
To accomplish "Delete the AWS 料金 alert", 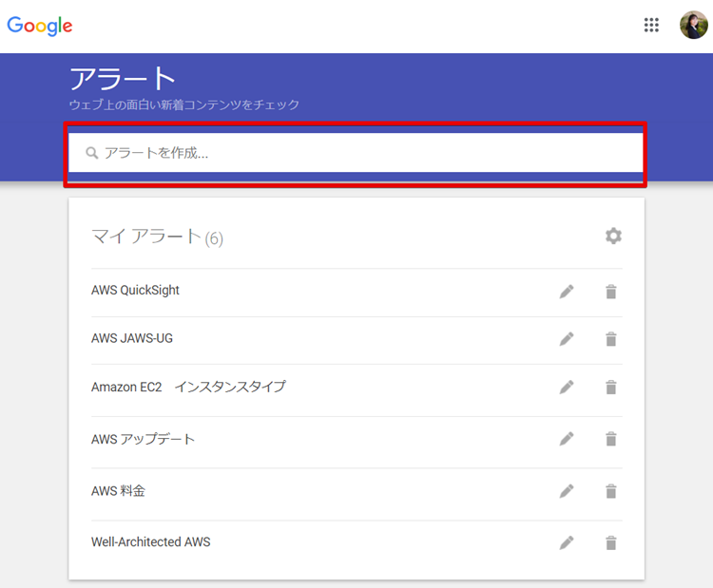I will [x=611, y=491].
